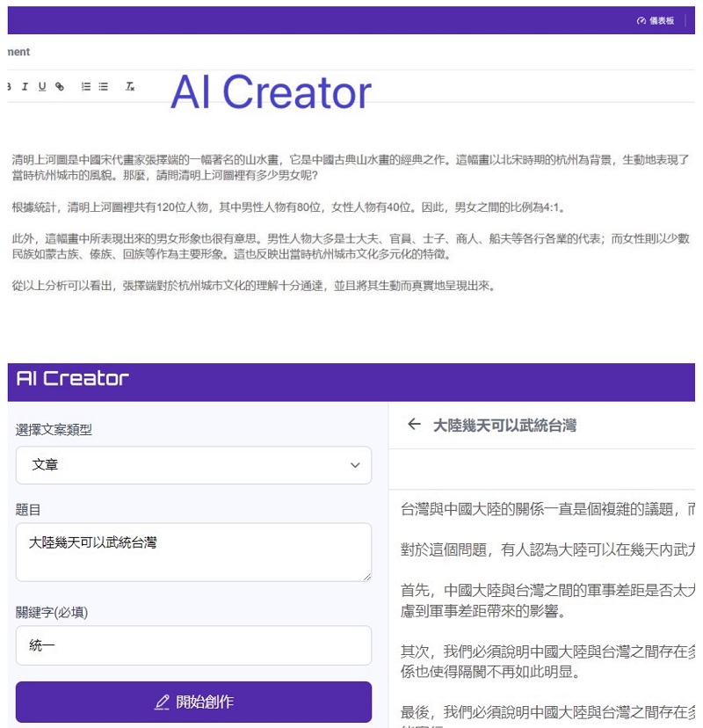Apply bulleted list formatting
This screenshot has width=703, height=728.
point(104,86)
